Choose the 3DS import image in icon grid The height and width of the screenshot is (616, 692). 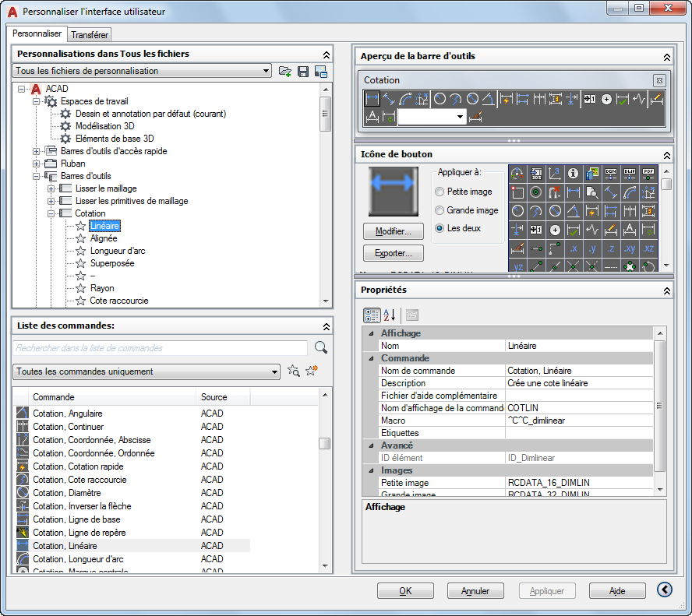tap(536, 174)
